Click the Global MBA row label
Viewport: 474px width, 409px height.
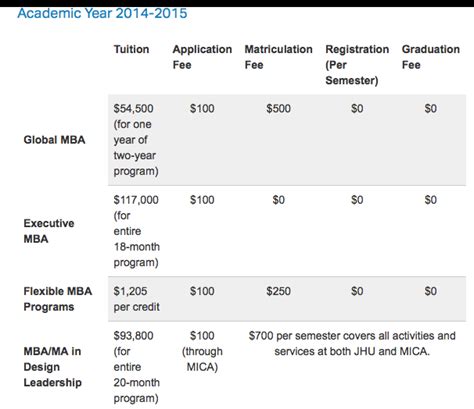[54, 140]
